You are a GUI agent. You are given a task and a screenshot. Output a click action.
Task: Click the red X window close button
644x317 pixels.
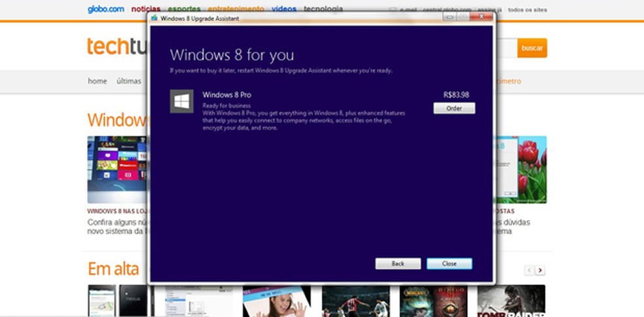coord(481,16)
